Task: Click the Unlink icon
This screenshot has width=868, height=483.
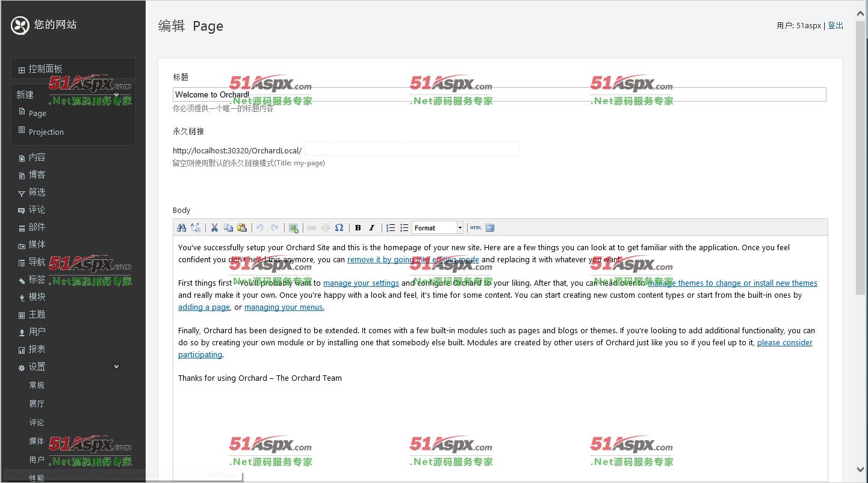Action: 326,228
